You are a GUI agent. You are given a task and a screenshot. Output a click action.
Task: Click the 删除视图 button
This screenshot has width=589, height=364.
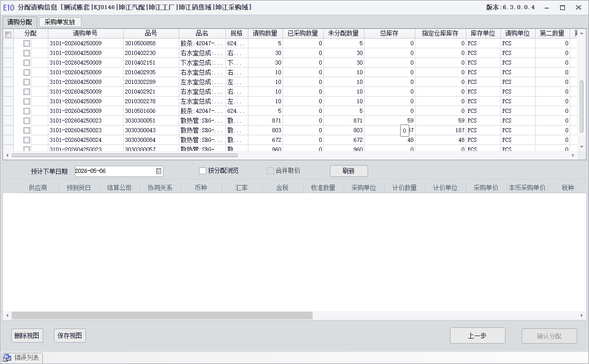click(x=27, y=336)
